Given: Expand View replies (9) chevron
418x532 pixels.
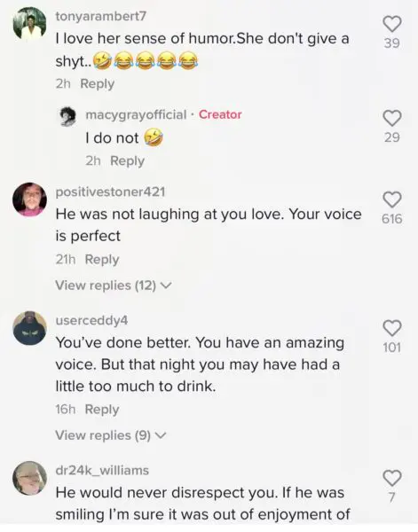Looking at the screenshot, I should 161,435.
